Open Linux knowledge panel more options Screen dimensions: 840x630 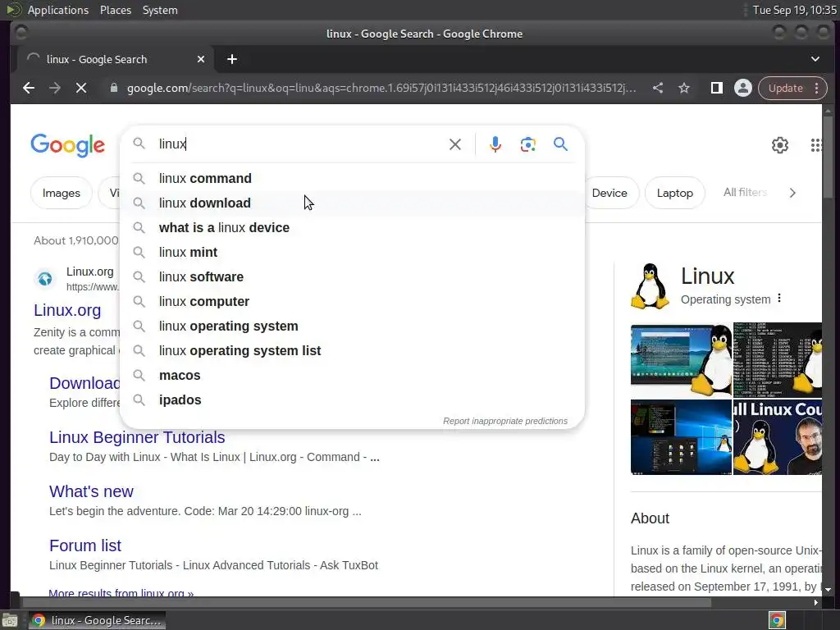pyautogui.click(x=779, y=299)
